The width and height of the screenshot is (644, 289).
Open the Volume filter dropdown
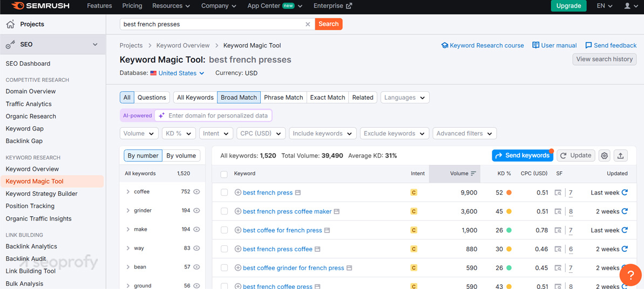[x=139, y=133]
